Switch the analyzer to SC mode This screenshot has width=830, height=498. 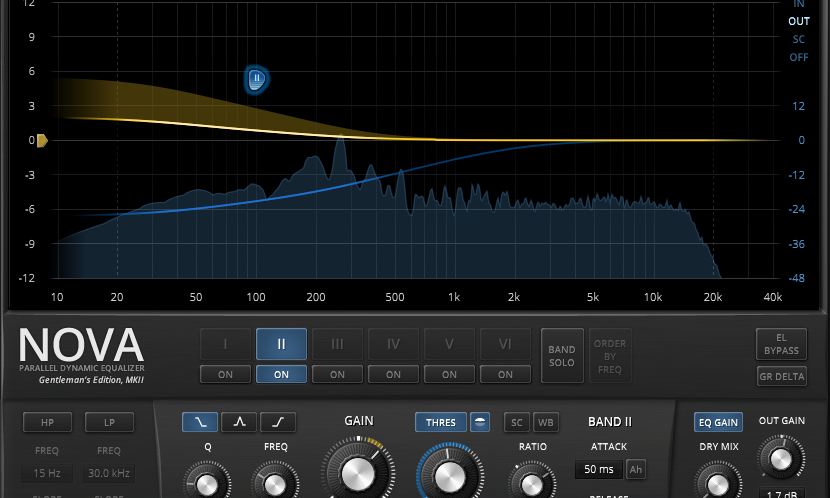[798, 39]
